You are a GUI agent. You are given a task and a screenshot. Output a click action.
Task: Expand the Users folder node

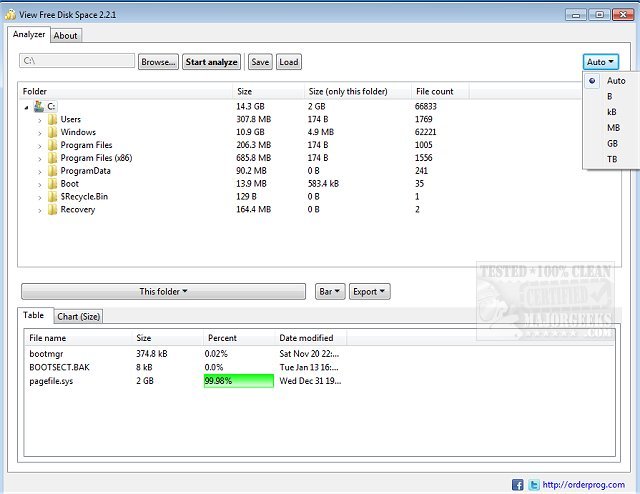pos(40,120)
